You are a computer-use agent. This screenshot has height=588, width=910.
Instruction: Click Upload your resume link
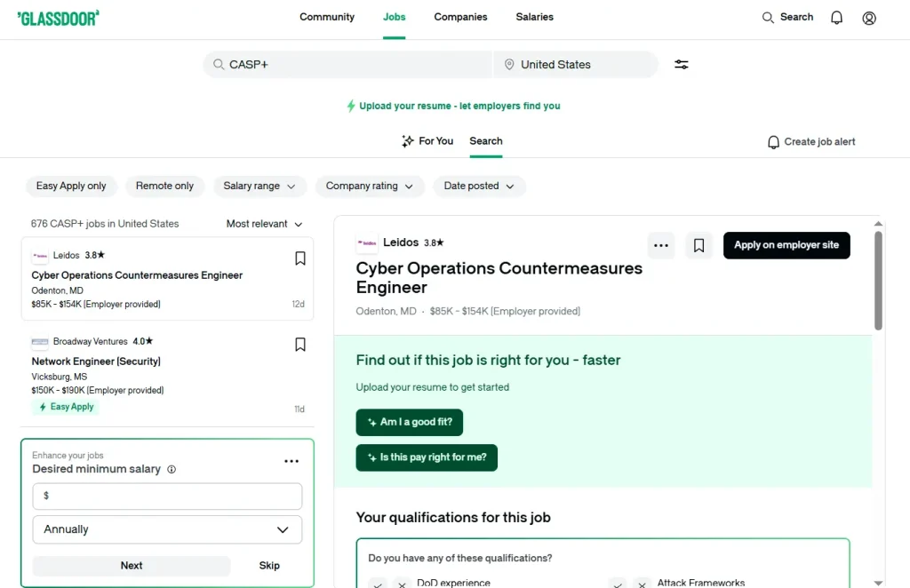point(453,106)
